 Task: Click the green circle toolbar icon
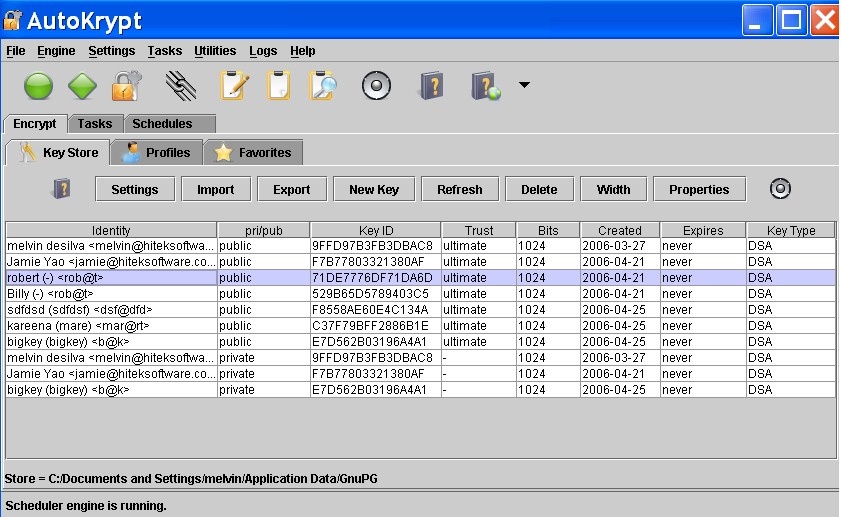click(x=38, y=86)
